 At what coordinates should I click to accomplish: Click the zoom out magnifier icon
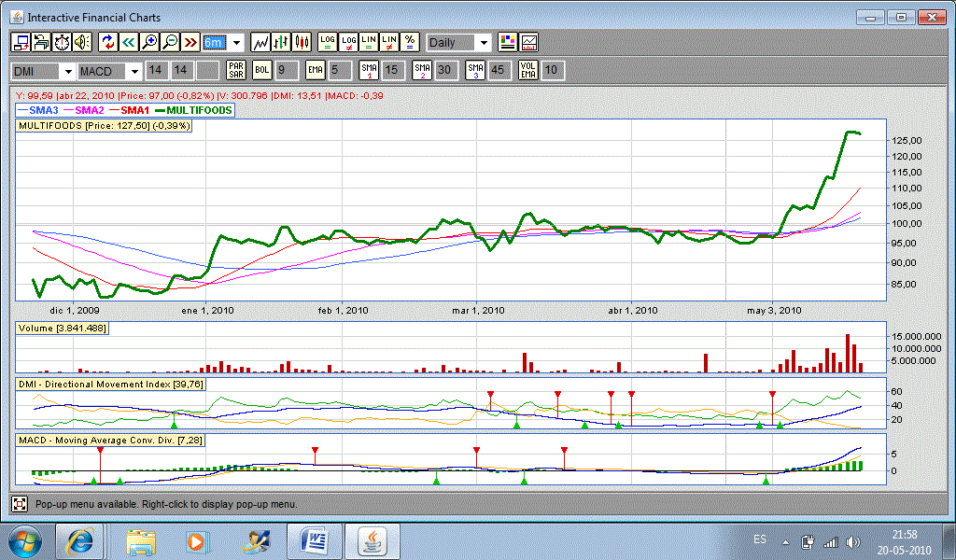coord(169,42)
